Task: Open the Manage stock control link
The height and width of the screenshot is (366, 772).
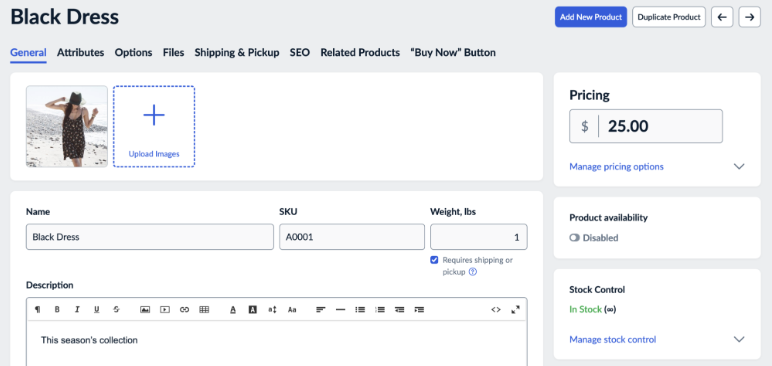Action: coord(612,339)
